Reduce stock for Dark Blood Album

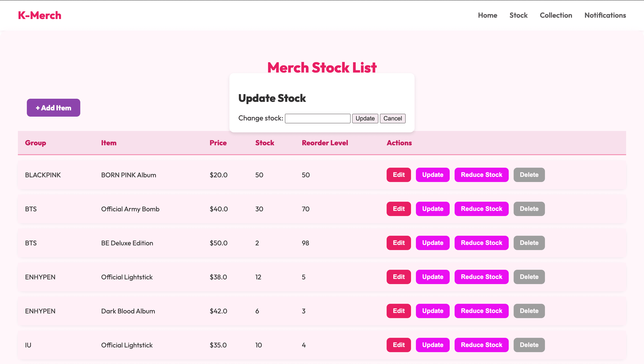[481, 311]
